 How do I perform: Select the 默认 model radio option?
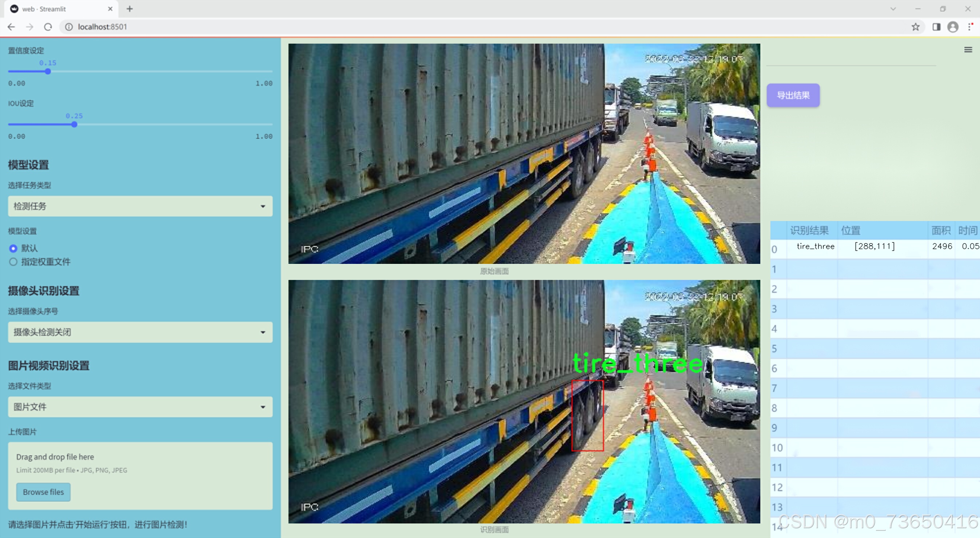[13, 248]
